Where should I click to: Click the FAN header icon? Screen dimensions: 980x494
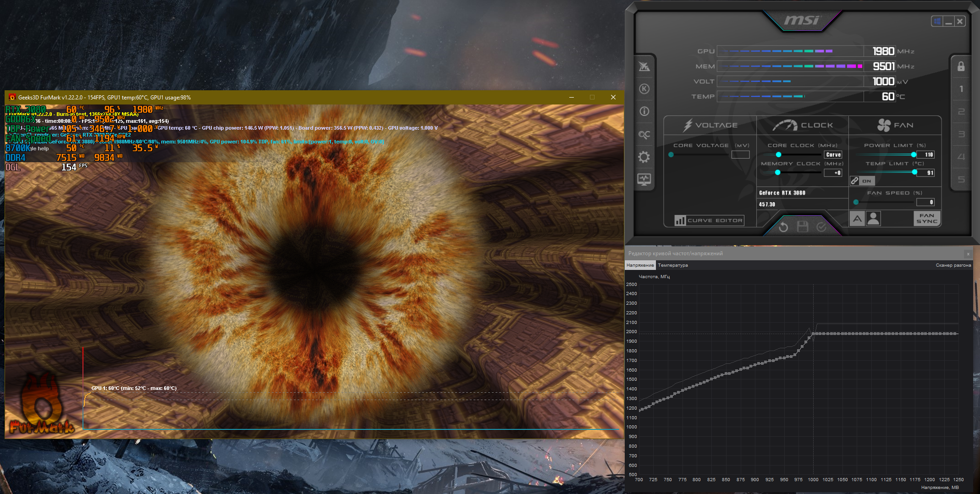[x=884, y=125]
